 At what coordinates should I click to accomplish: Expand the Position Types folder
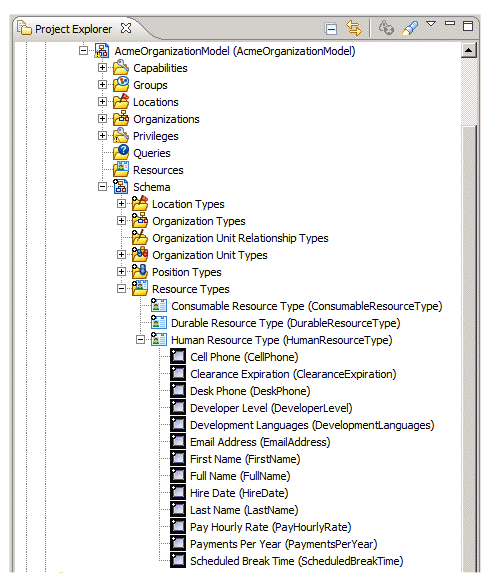121,271
